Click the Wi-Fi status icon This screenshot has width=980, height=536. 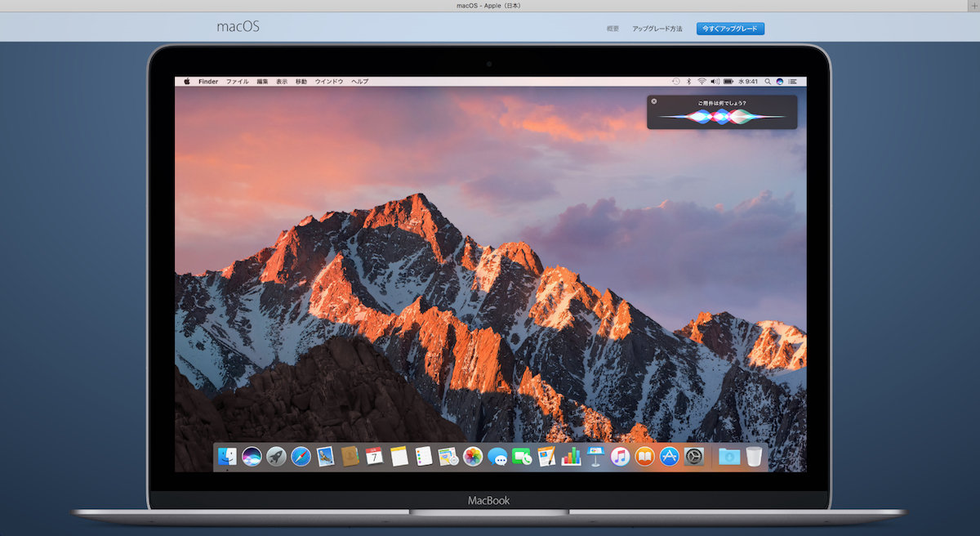[702, 82]
